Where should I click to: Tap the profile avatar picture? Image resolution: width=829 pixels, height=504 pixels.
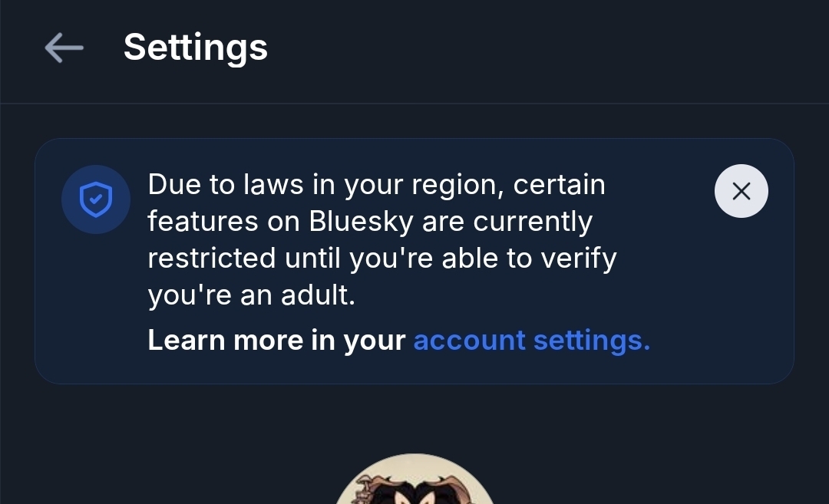414,483
